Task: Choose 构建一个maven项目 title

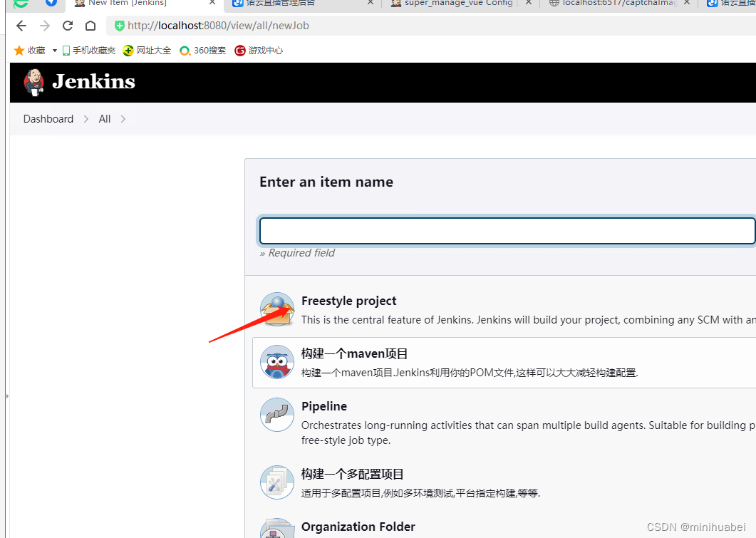Action: (354, 354)
